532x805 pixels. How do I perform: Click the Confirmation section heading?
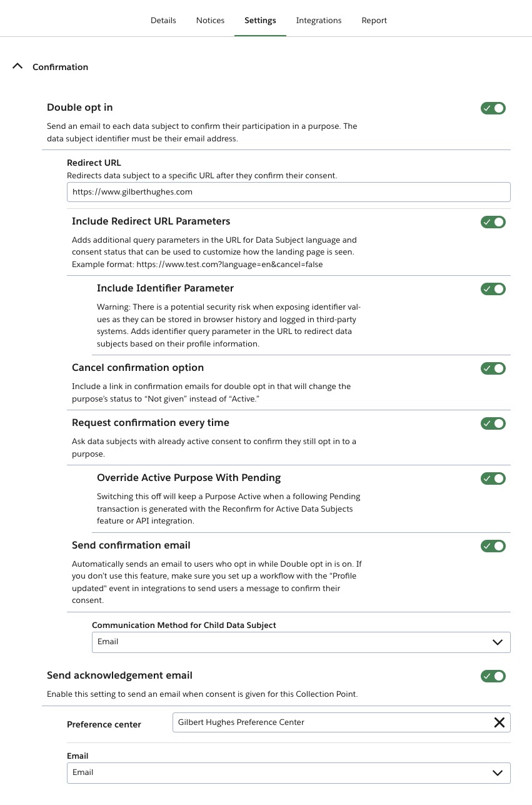[60, 67]
